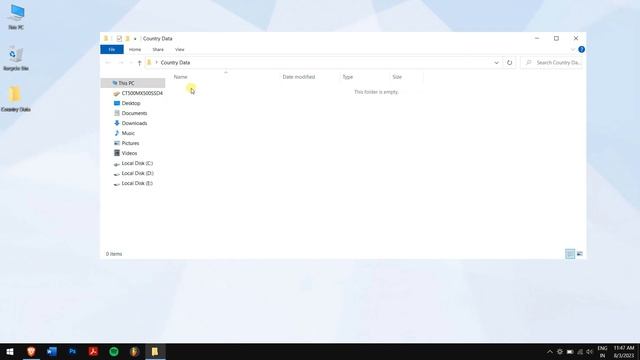Click the Back navigation arrow
The height and width of the screenshot is (360, 640).
pyautogui.click(x=108, y=63)
